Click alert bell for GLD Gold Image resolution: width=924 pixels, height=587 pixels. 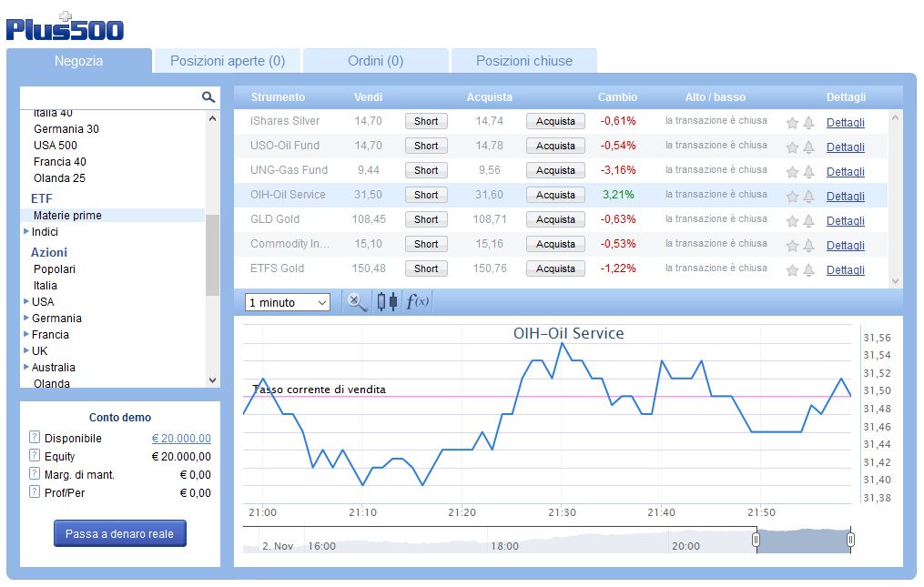tap(808, 221)
